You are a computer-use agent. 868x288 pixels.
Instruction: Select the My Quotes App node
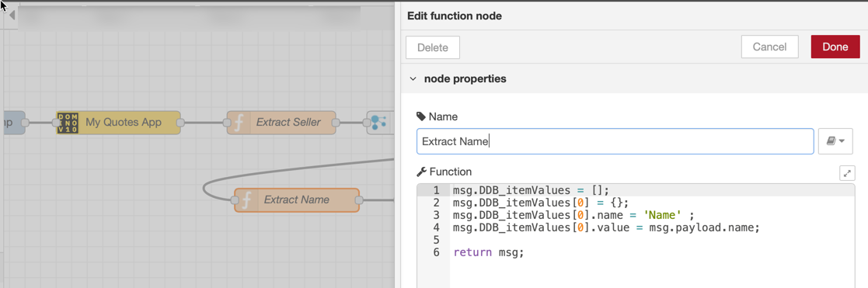coord(118,122)
